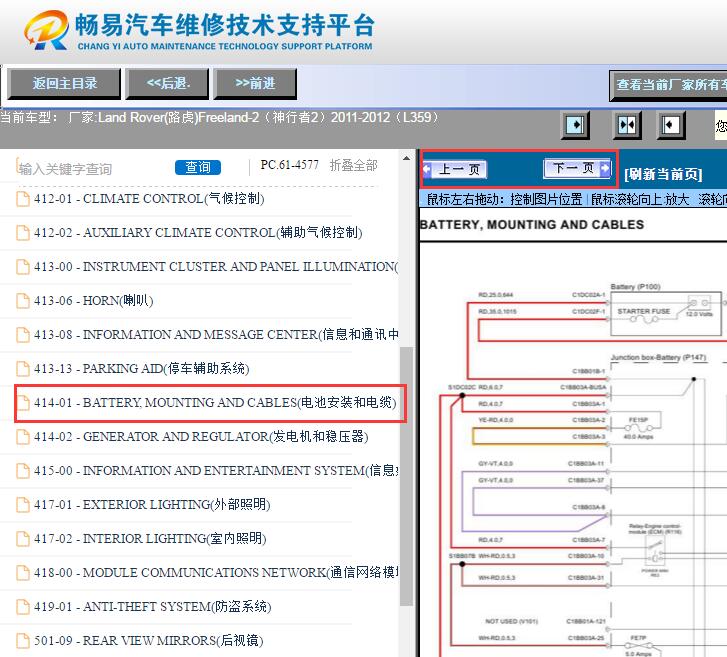The height and width of the screenshot is (657, 727).
Task: Open 418-00 Module Communications Network item
Action: point(216,573)
